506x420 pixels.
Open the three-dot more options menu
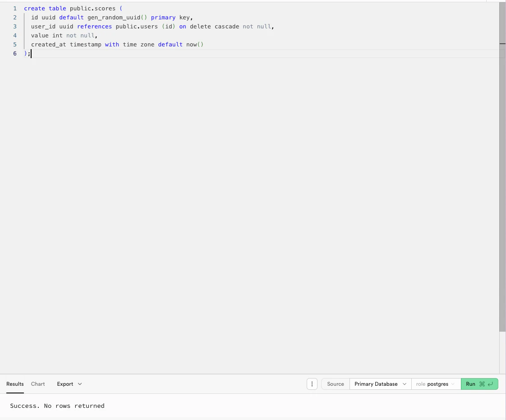pyautogui.click(x=312, y=384)
